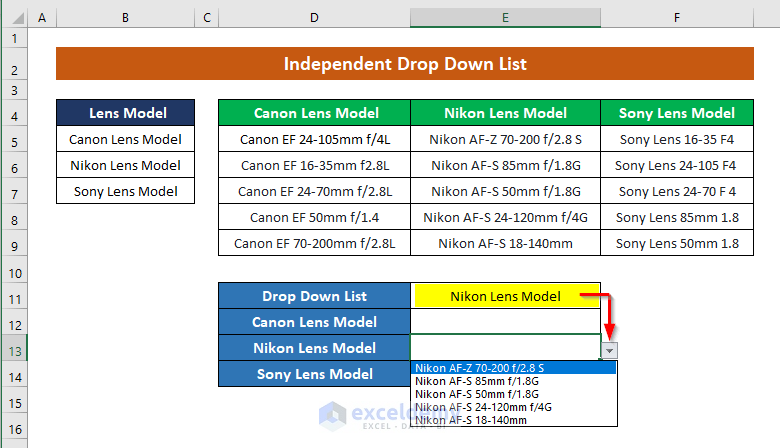Select row 11 header

pos(14,296)
